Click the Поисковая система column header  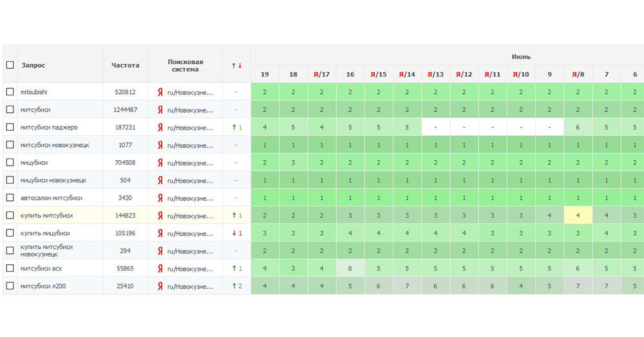pyautogui.click(x=185, y=65)
